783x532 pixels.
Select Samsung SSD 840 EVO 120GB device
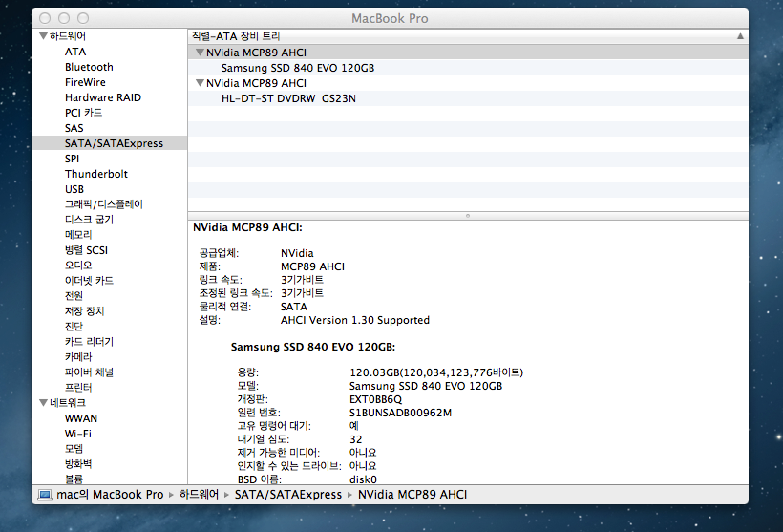(297, 68)
